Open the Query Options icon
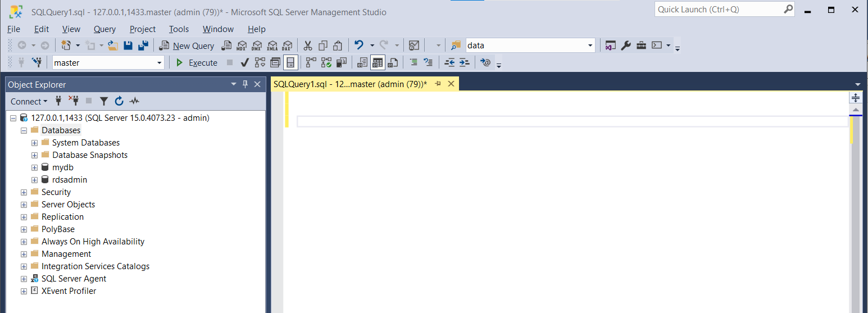This screenshot has height=313, width=868. click(x=275, y=62)
